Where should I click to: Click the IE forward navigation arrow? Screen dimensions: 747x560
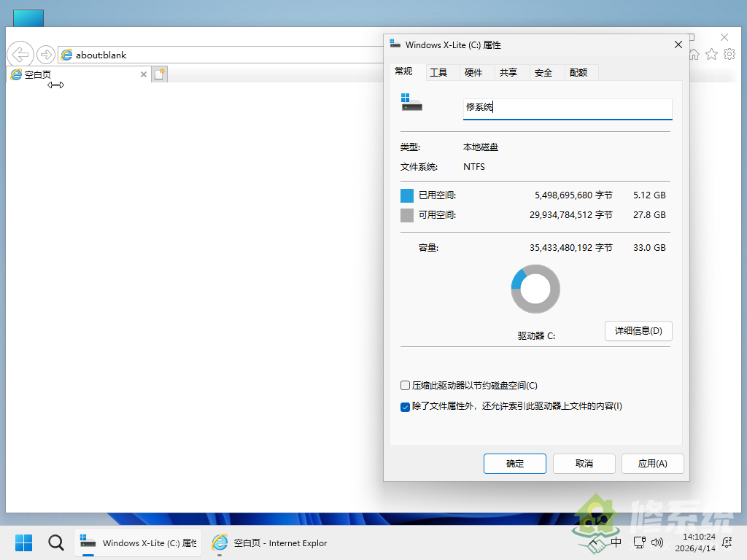click(x=45, y=54)
